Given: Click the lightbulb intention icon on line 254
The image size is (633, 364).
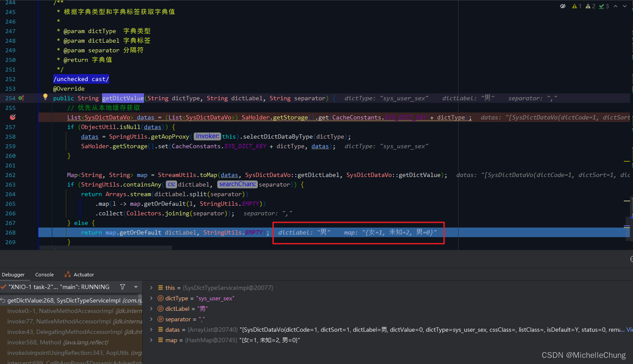Looking at the screenshot, I should point(45,97).
